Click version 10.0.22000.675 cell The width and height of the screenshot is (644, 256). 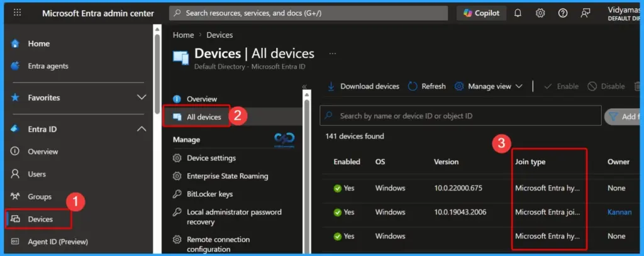tap(458, 188)
